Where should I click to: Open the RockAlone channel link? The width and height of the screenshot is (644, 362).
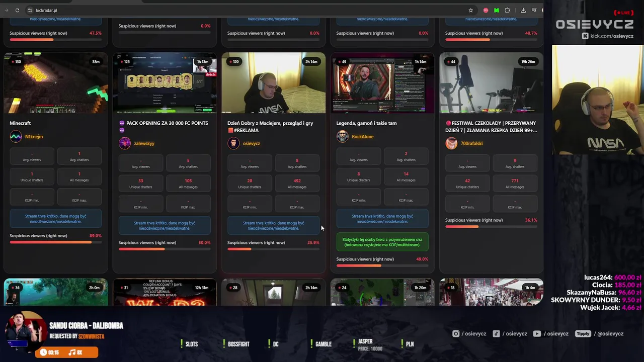coord(362,137)
